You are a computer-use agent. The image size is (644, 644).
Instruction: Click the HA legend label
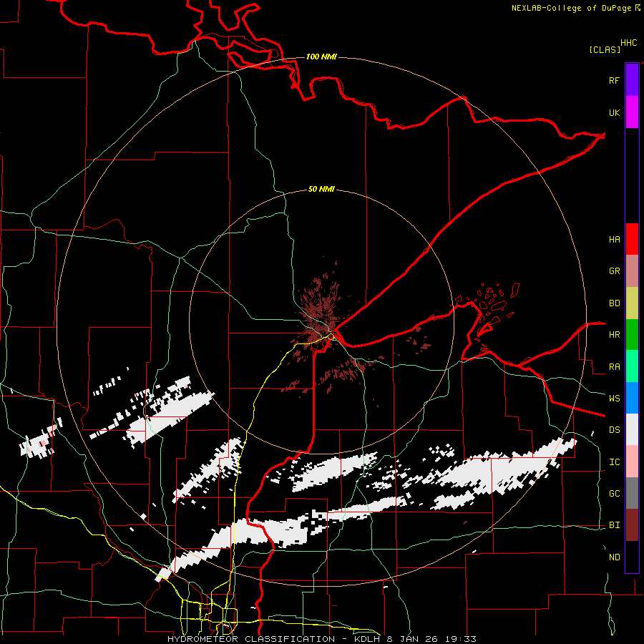click(x=614, y=239)
